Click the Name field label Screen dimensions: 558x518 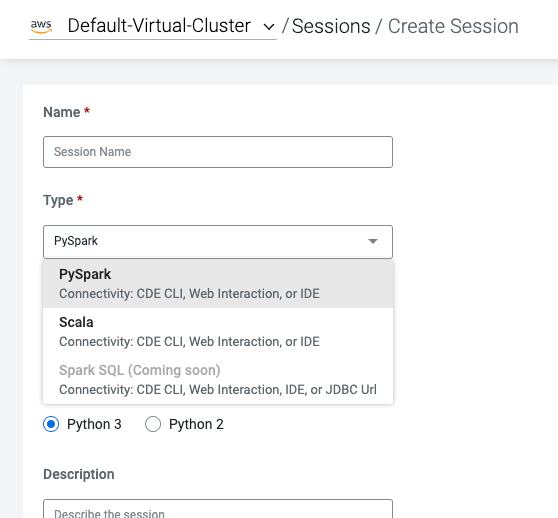pyautogui.click(x=62, y=112)
